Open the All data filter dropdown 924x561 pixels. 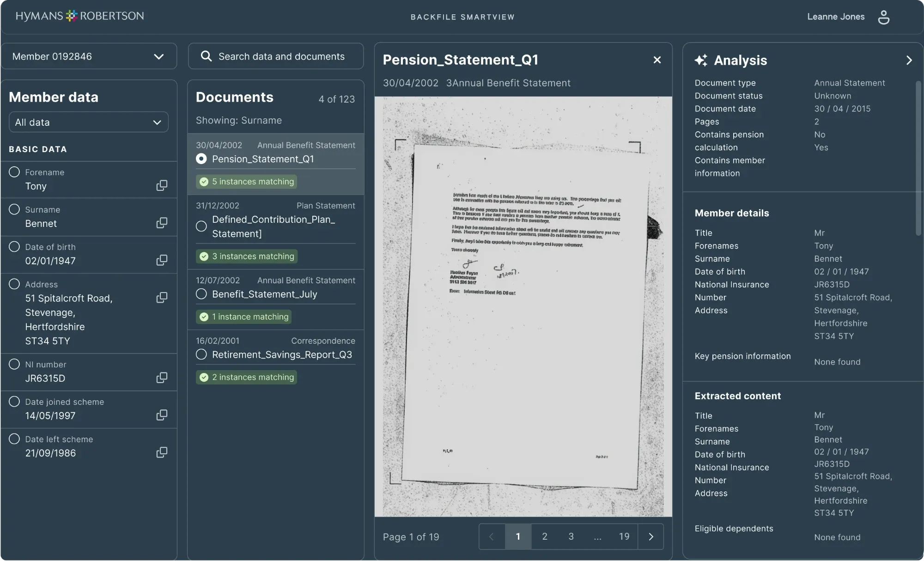coord(89,122)
